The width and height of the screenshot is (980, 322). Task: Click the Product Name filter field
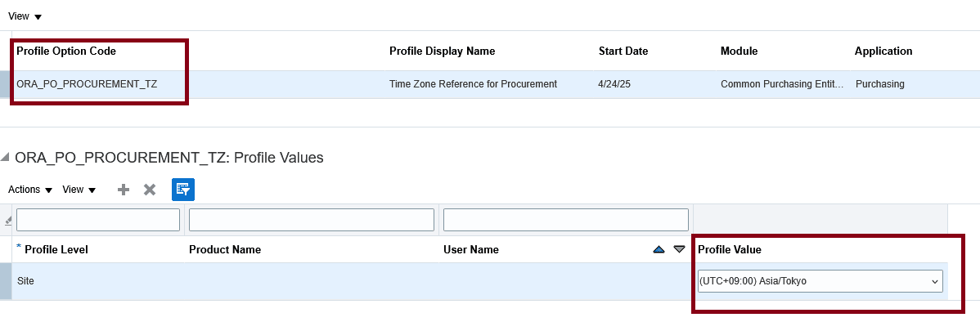(311, 220)
